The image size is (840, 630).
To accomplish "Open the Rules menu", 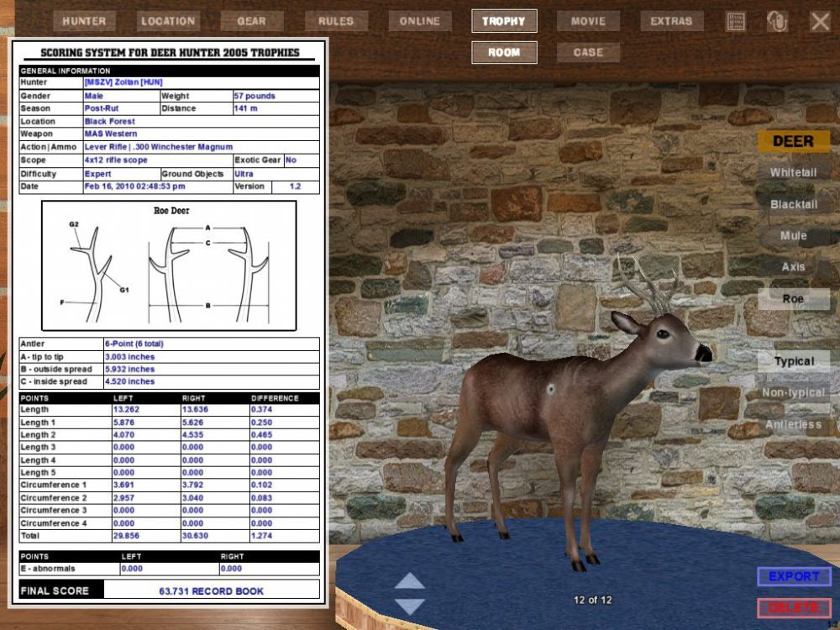I will pos(336,21).
